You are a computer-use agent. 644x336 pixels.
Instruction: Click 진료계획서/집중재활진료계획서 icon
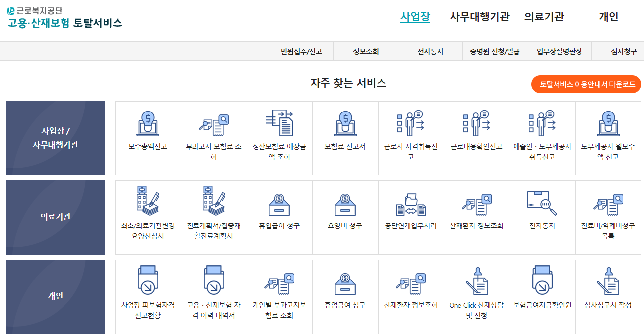point(214,201)
